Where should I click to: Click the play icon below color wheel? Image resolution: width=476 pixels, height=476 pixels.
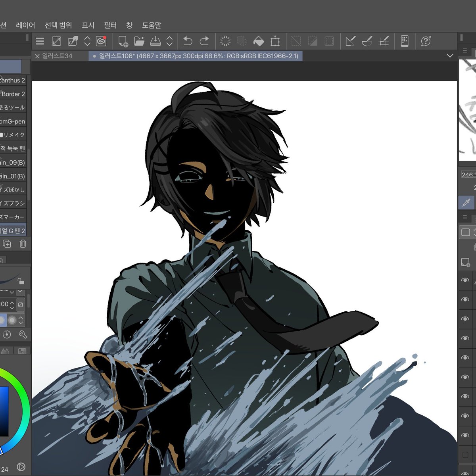pos(21,467)
